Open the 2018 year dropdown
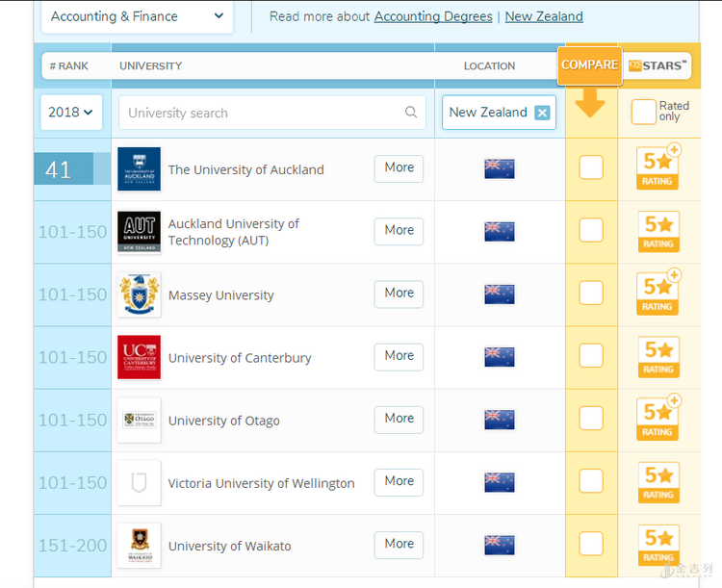Screen dimensions: 722x588 click(x=71, y=112)
